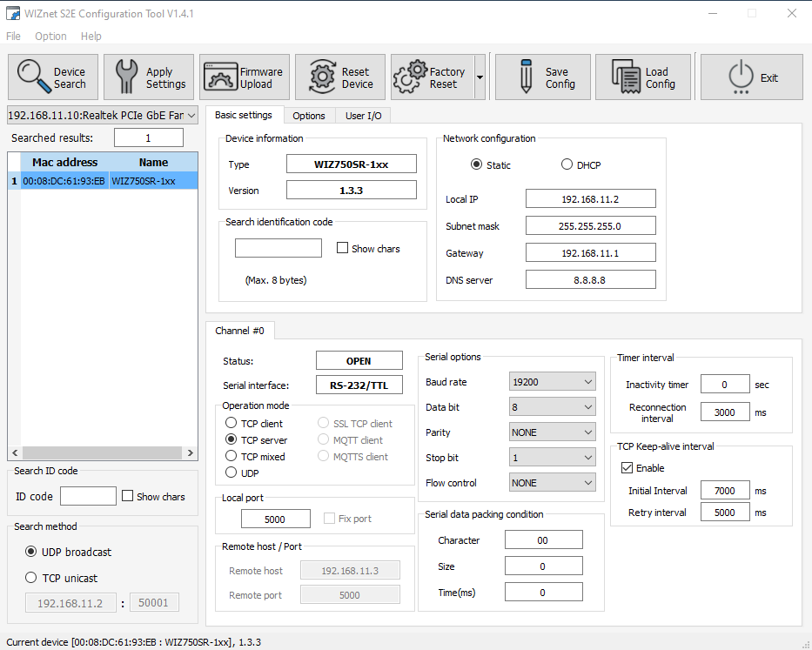812x650 pixels.
Task: Click the Factory Reset gears icon
Action: 411,77
